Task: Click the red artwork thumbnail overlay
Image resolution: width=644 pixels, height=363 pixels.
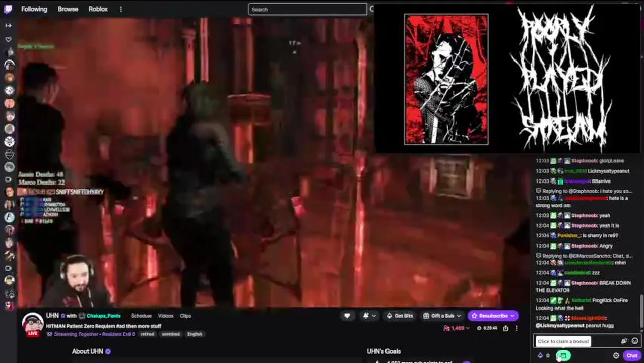Action: [446, 79]
